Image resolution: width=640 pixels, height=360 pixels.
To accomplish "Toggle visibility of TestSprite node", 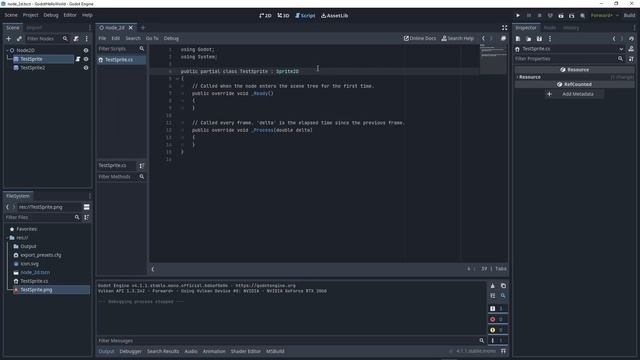I will pyautogui.click(x=86, y=59).
